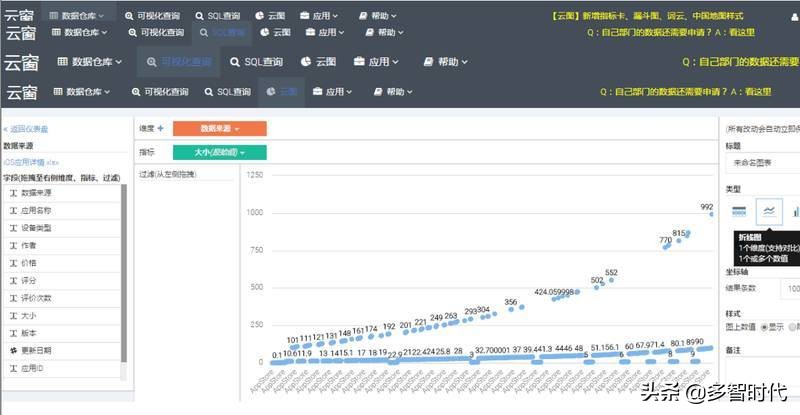Click the blue plus icon next to 维度

(x=160, y=129)
